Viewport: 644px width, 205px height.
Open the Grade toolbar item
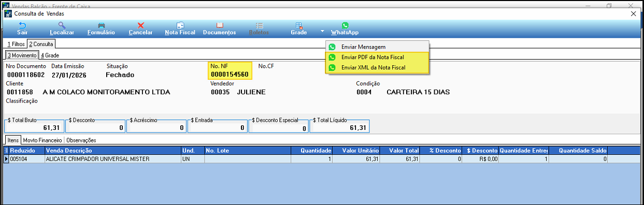pyautogui.click(x=298, y=28)
